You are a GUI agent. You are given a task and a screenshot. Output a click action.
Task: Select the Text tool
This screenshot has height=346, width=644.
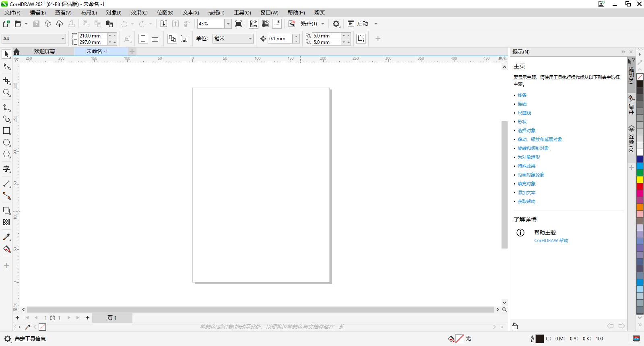[x=6, y=169]
